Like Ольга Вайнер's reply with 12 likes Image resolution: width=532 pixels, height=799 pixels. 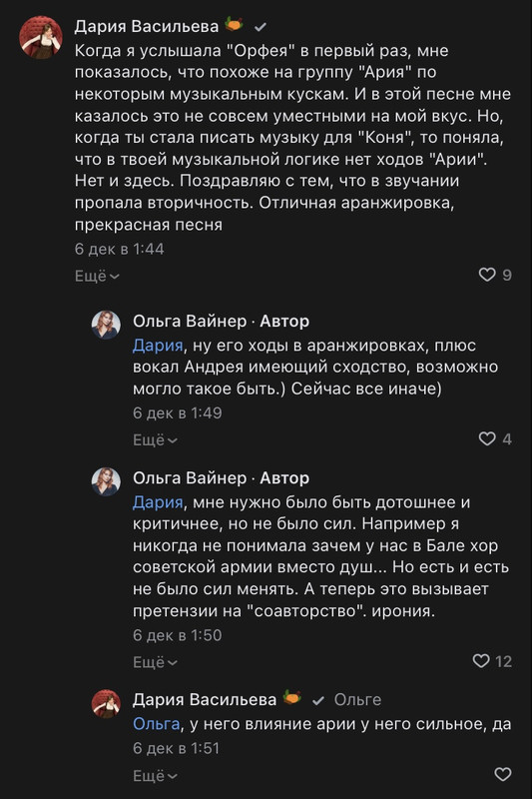coord(481,661)
